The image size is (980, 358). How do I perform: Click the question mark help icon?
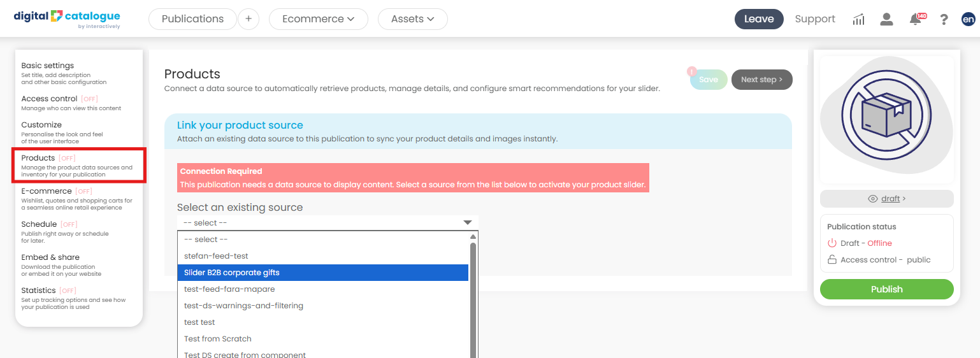click(944, 19)
